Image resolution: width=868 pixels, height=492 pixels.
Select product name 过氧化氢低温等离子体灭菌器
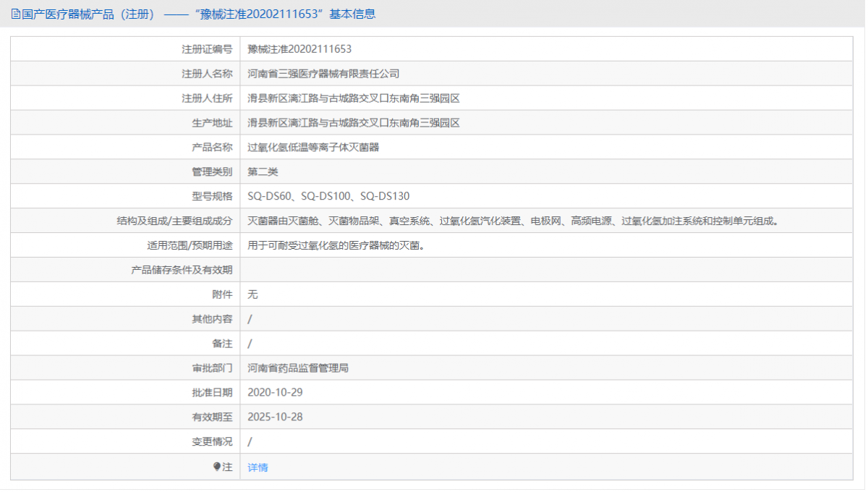point(313,148)
